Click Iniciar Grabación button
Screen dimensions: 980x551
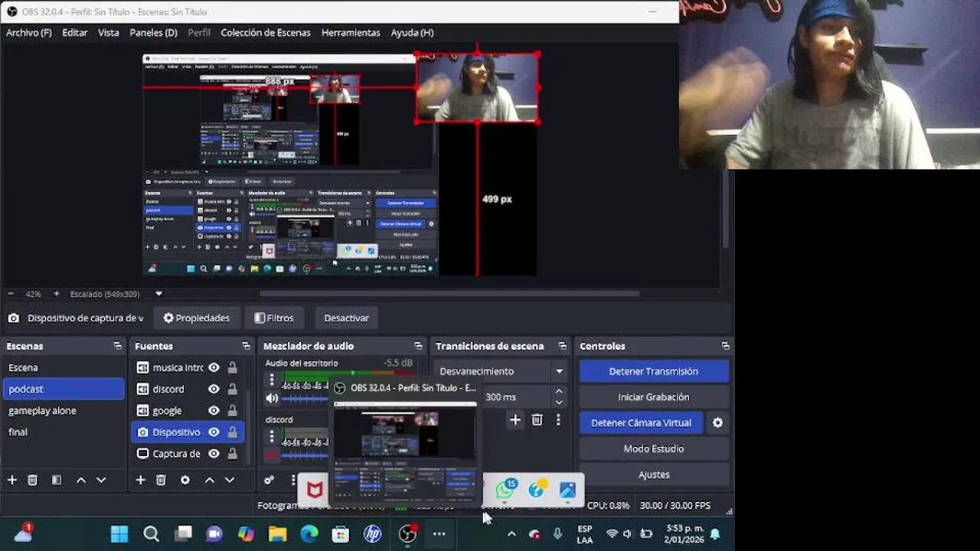[x=654, y=397]
